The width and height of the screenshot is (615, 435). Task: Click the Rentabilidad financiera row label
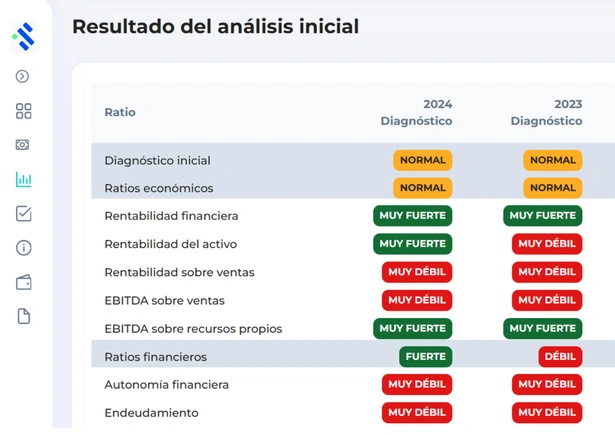pos(171,216)
